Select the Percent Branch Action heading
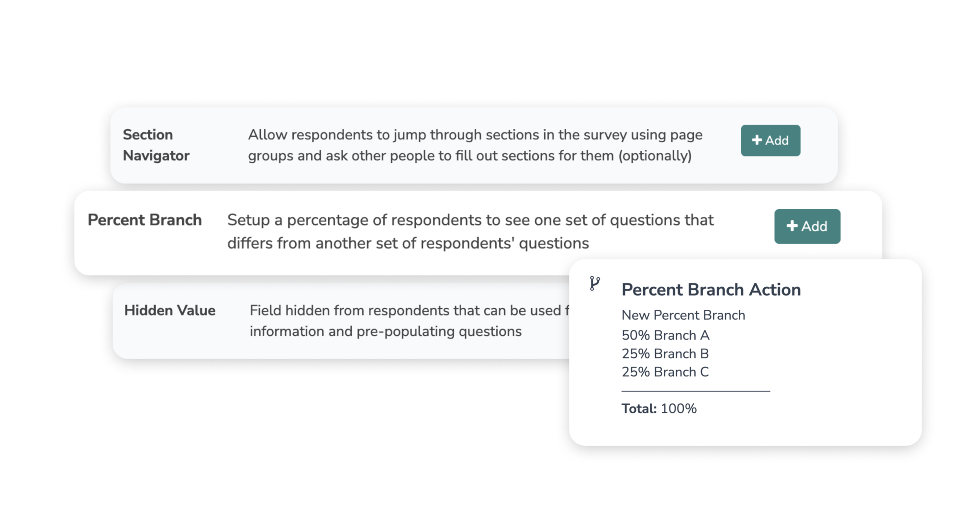This screenshot has height=510, width=980. click(711, 289)
